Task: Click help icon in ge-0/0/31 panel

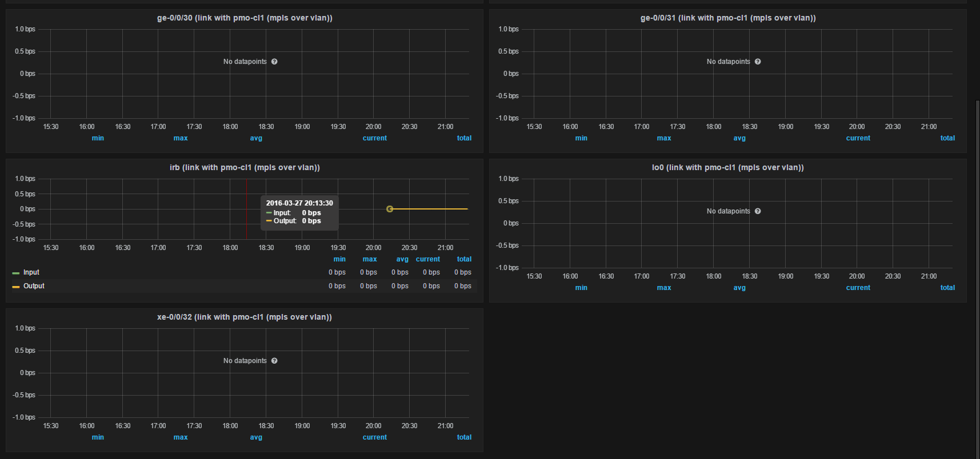Action: click(758, 62)
